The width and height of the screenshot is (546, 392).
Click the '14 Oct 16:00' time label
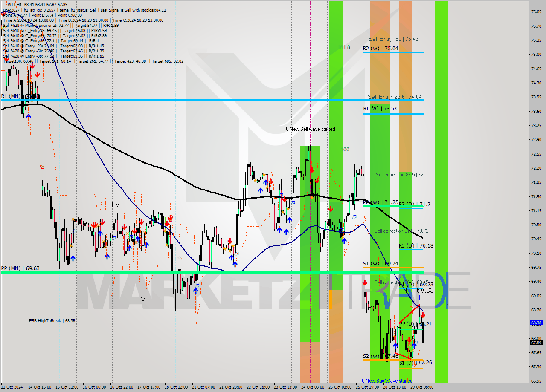[x=40, y=387]
